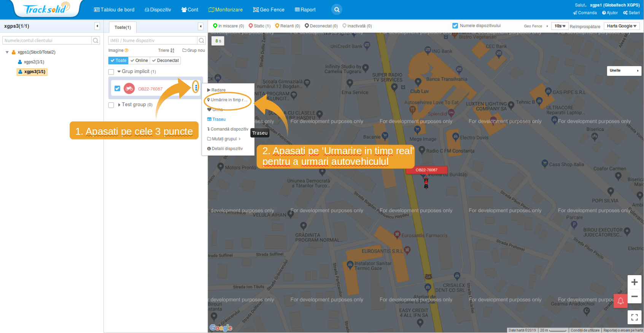Open the Mutați grupul submenu

[x=224, y=139]
